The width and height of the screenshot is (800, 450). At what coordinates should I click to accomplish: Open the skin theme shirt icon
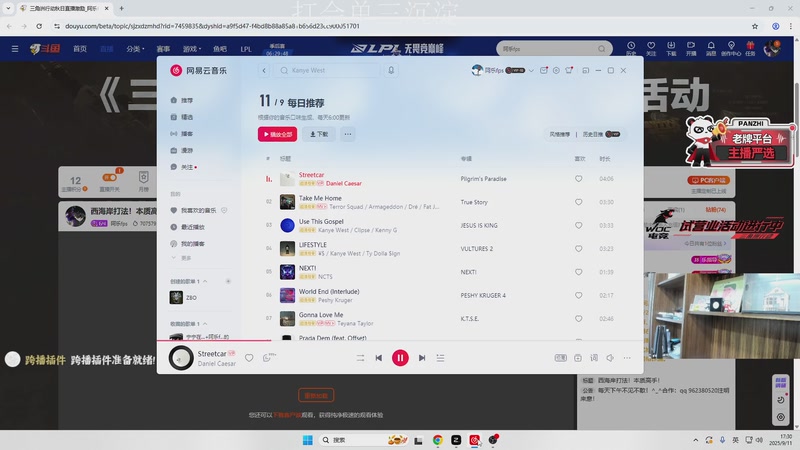point(569,70)
